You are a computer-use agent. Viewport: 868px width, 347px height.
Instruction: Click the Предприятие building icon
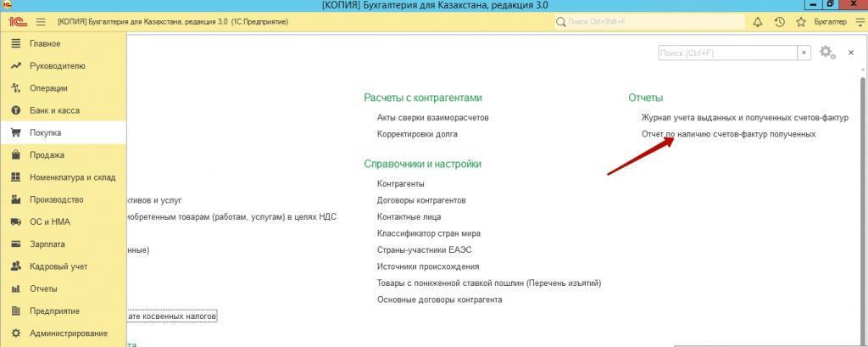point(16,311)
